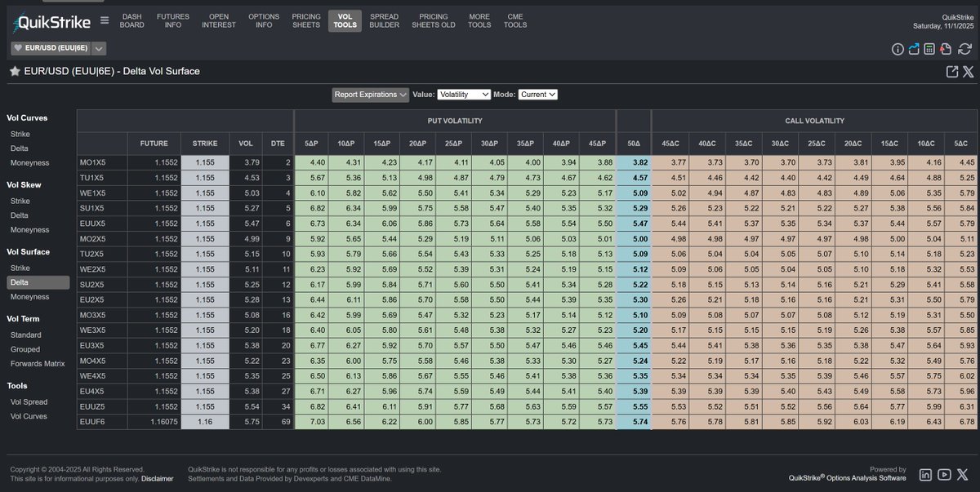Open the Value Volatility select box
The height and width of the screenshot is (492, 980).
coord(464,95)
